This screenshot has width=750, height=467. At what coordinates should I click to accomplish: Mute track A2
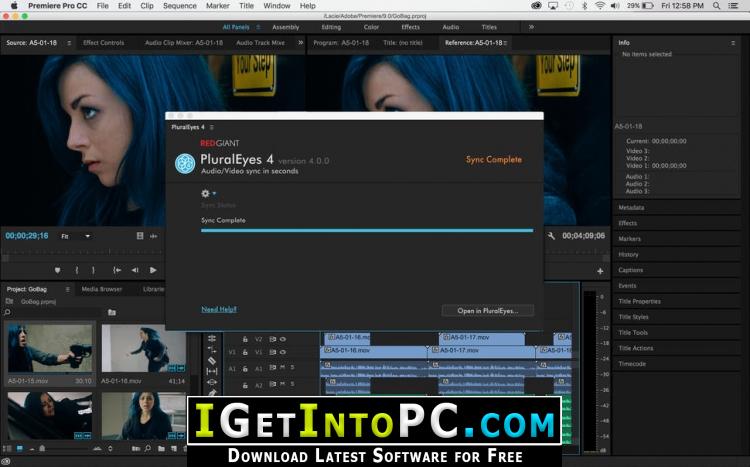[x=282, y=384]
